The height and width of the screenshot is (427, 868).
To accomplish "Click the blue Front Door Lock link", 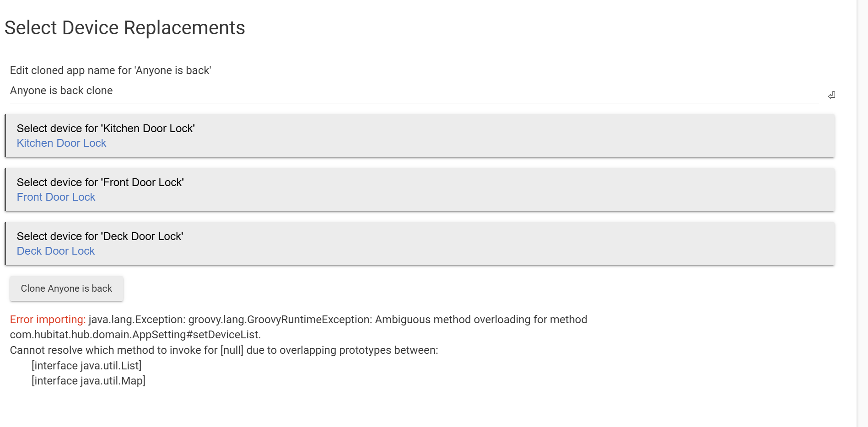I will [x=56, y=197].
